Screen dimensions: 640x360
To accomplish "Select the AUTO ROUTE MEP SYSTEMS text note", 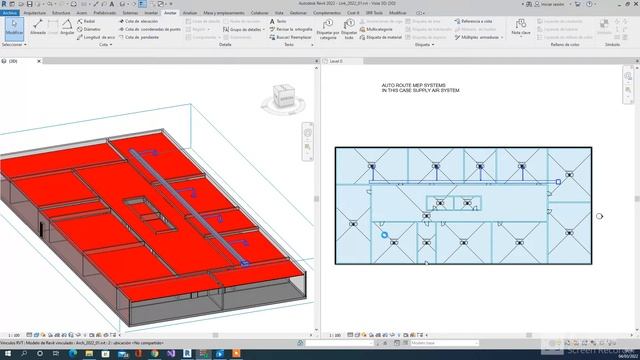I will point(420,88).
